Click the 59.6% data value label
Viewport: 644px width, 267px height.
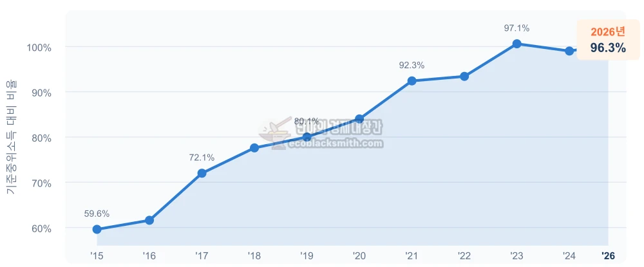(x=97, y=214)
